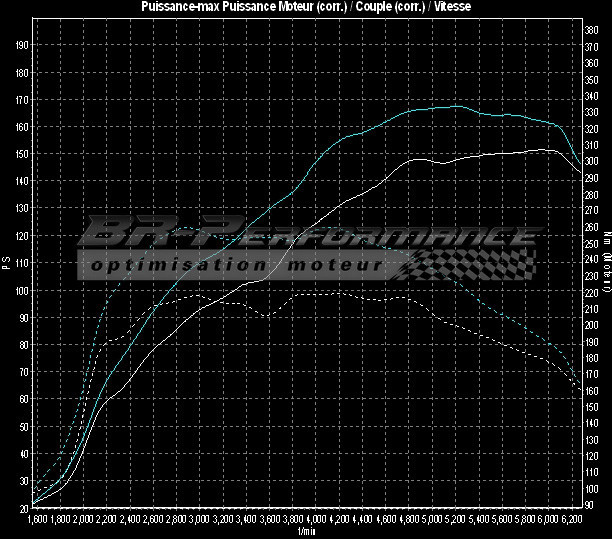Screen dimensions: 612x539
Task: Click the 4,000 tick on rpm axis
Action: click(x=316, y=520)
